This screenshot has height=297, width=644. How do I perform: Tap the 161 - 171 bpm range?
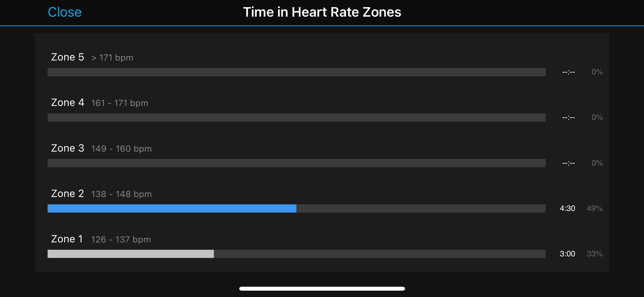coord(119,103)
